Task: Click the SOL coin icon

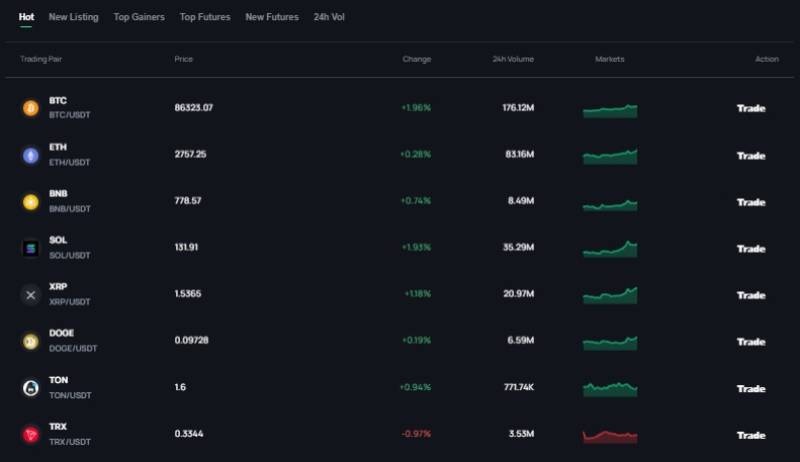Action: (31, 248)
